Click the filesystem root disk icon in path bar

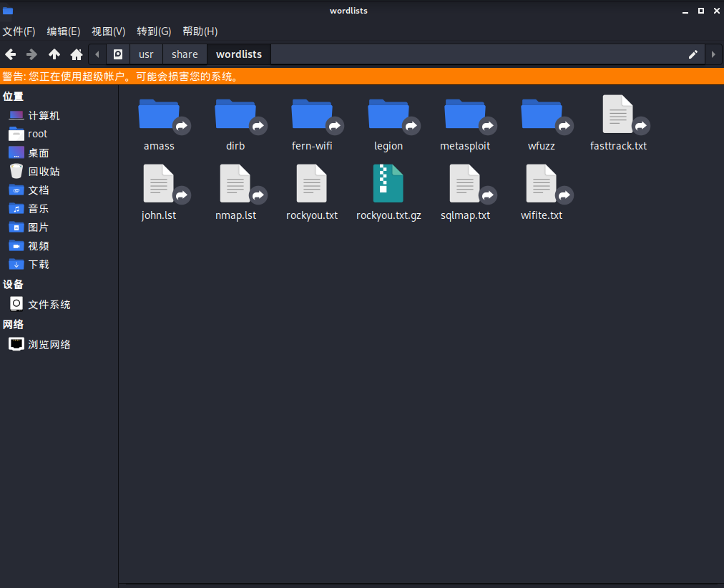click(118, 54)
